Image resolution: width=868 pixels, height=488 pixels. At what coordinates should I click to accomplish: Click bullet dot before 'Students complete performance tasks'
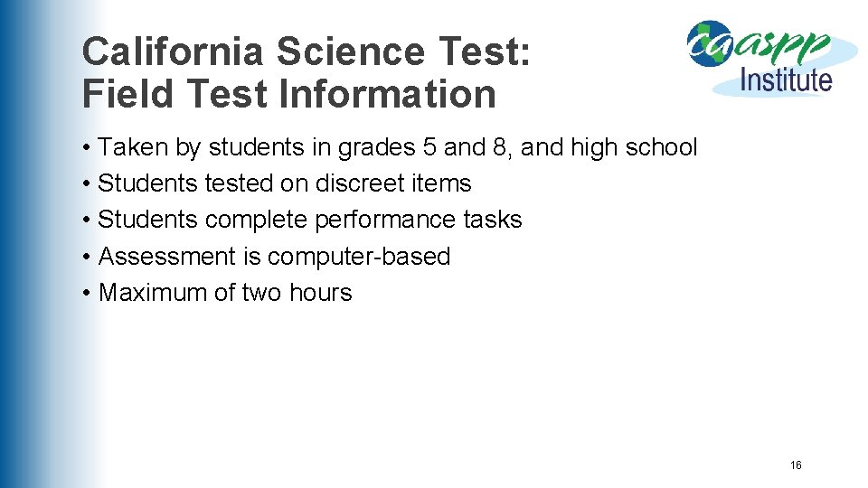pos(86,221)
